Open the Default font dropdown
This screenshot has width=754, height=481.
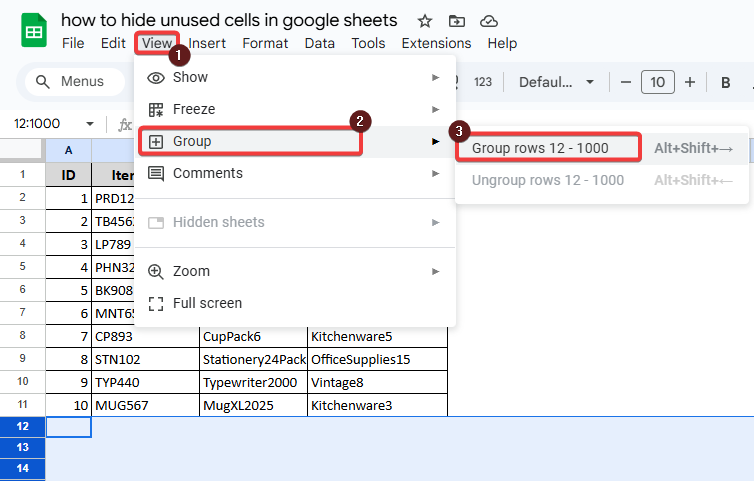pos(557,82)
